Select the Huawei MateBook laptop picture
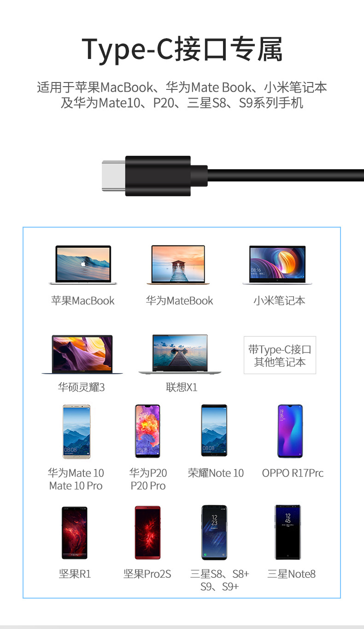 tap(178, 265)
